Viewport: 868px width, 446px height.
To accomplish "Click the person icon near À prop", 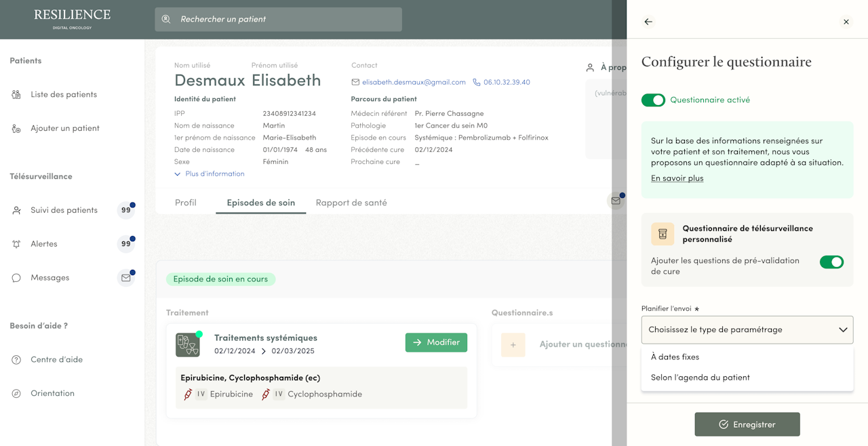I will coord(590,68).
